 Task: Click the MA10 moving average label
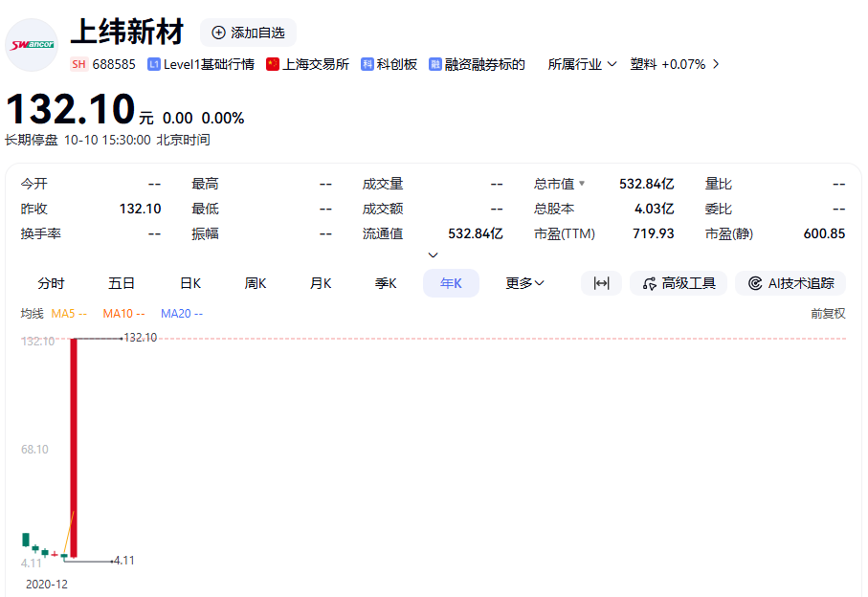(123, 314)
